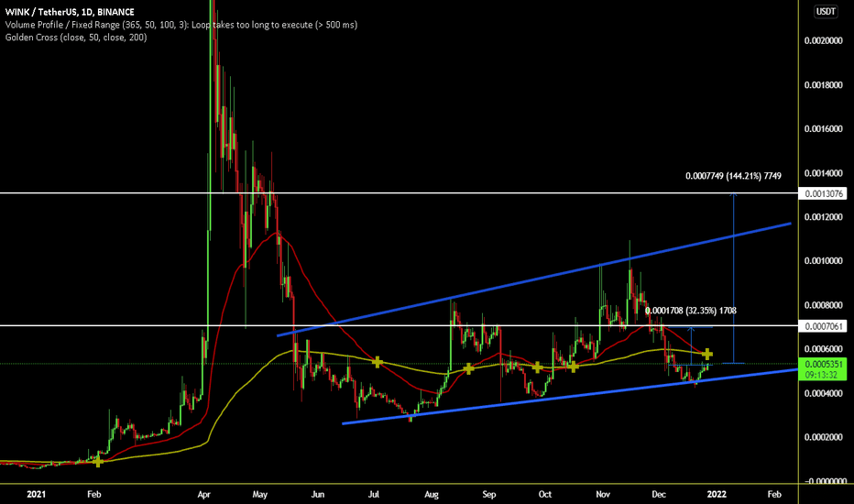
Task: Click the 0.0020000 price axis label
Action: coord(823,41)
